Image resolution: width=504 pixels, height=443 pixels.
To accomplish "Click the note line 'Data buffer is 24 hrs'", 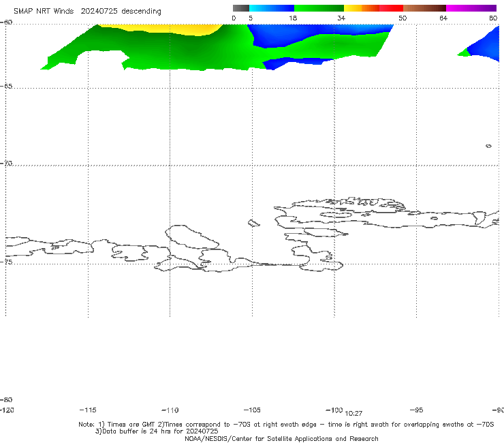I will click(157, 431).
